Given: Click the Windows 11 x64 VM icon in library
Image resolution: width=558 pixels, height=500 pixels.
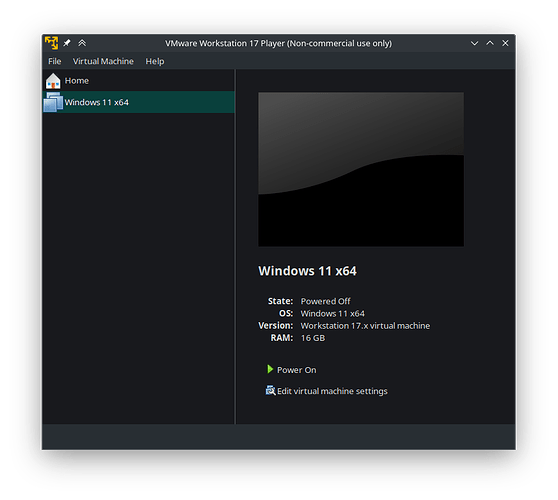Looking at the screenshot, I should click(x=53, y=102).
